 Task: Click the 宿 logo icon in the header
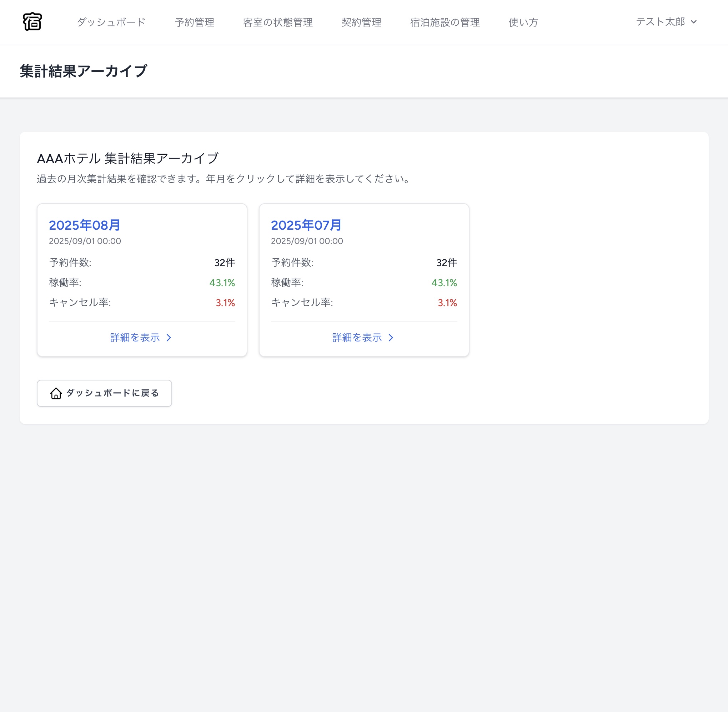[32, 22]
